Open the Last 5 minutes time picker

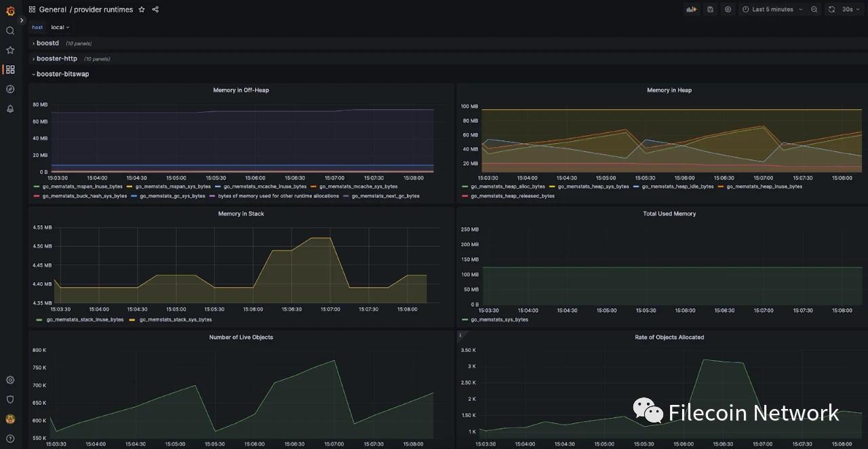772,9
